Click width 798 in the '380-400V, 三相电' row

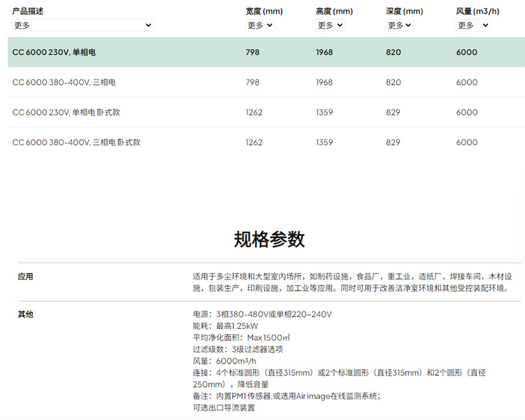point(252,82)
